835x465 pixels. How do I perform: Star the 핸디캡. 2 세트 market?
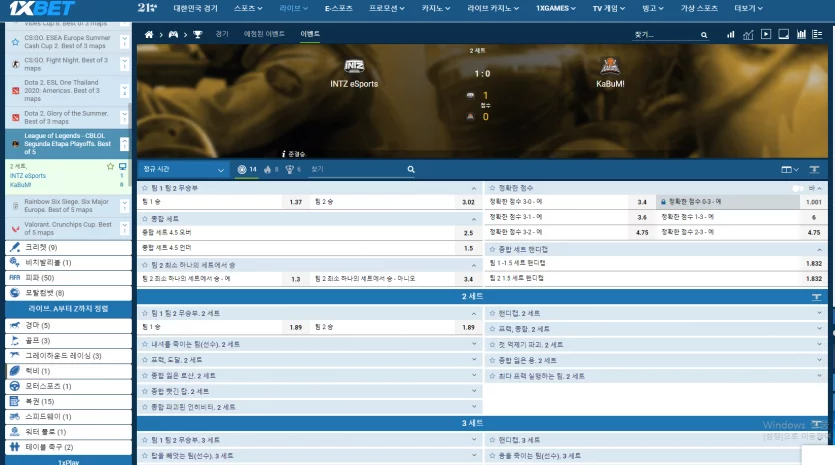tap(492, 313)
